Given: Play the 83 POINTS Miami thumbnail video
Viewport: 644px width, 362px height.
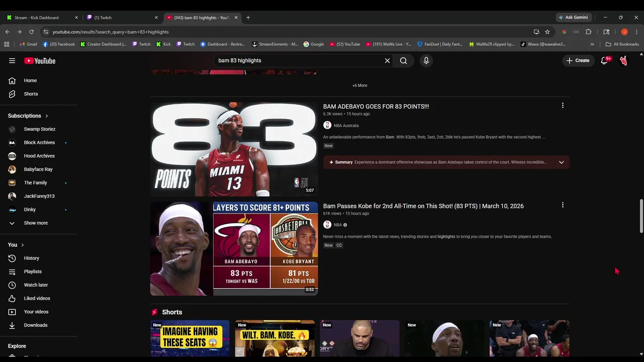Looking at the screenshot, I should pyautogui.click(x=234, y=149).
